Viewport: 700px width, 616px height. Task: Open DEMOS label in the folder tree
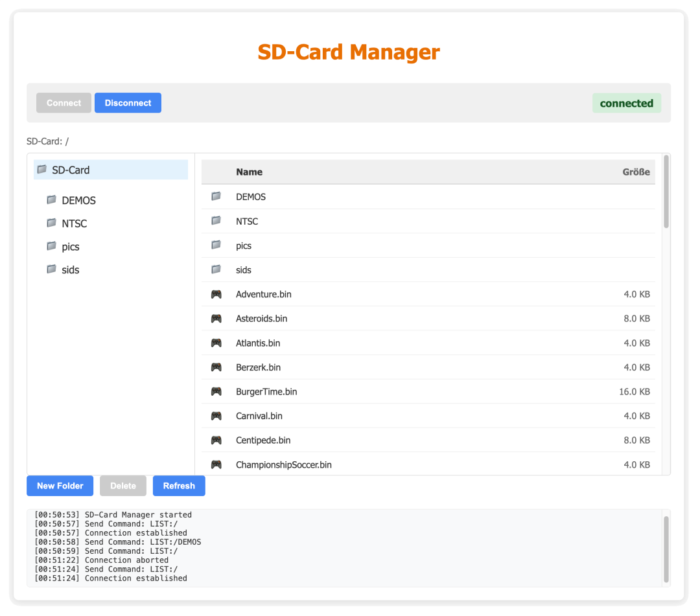78,200
